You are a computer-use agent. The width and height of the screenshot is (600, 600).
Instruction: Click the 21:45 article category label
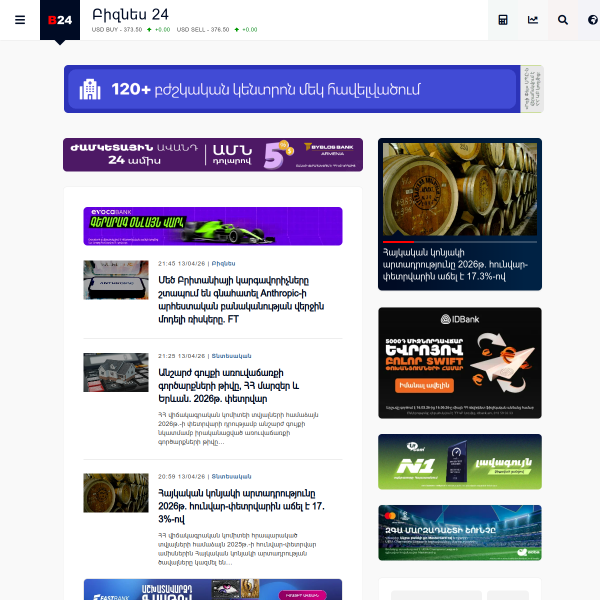coord(225,263)
